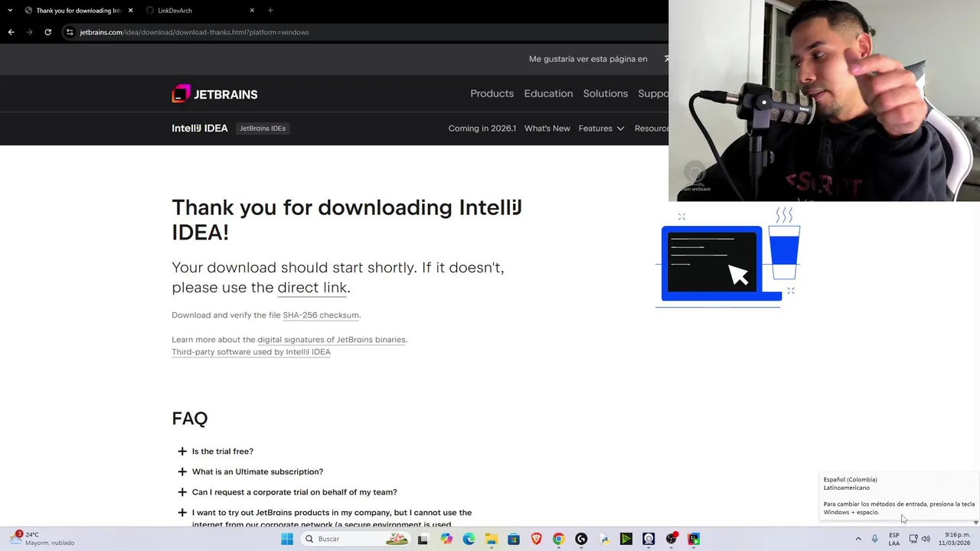Open the SHA-256 checksum link
This screenshot has width=980, height=551.
(x=321, y=315)
